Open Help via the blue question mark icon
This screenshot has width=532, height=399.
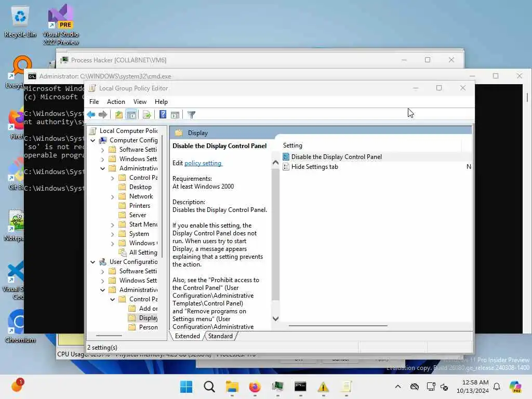point(163,115)
